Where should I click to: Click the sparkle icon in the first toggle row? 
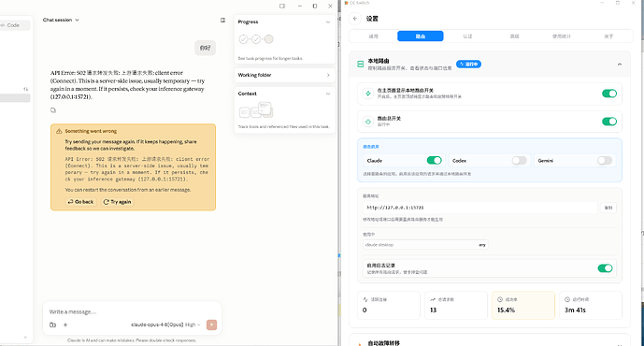tap(368, 94)
